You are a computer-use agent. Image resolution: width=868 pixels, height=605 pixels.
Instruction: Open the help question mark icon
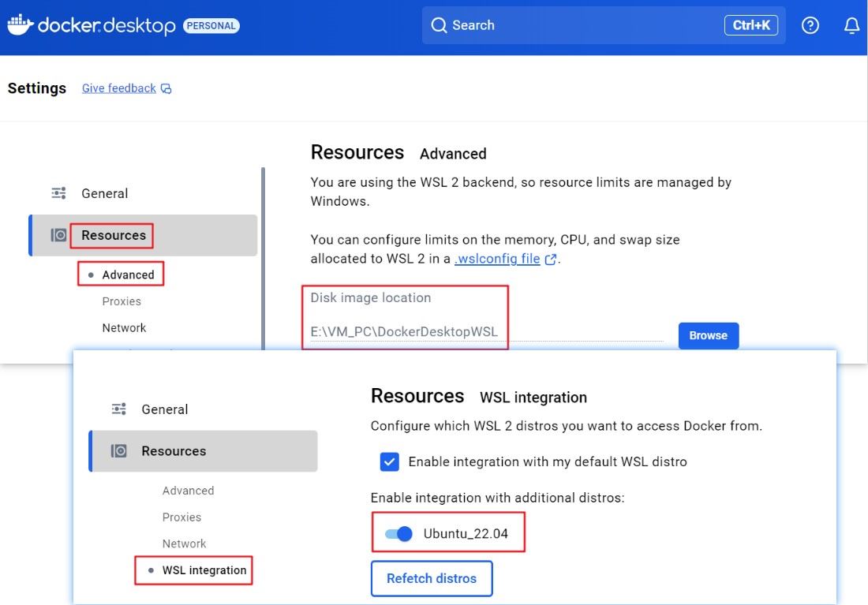pos(810,25)
